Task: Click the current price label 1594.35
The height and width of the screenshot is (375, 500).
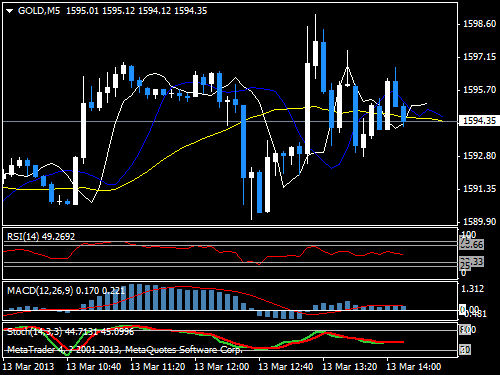Action: pos(479,121)
